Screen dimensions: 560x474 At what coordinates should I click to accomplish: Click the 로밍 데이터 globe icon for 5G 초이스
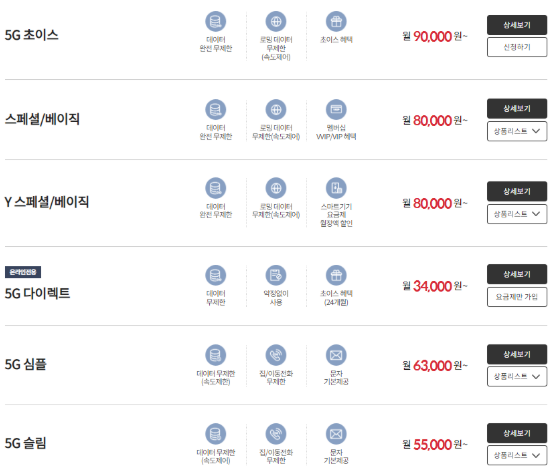[x=276, y=21]
